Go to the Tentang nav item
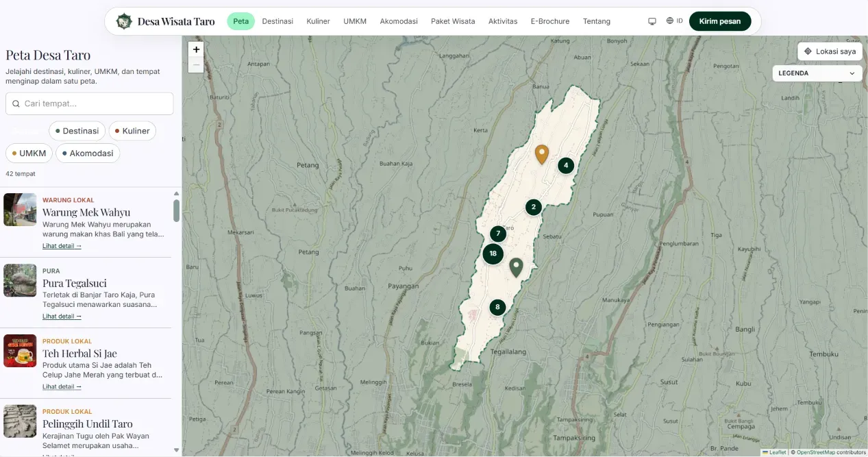Viewport: 868px width, 457px height. point(597,21)
